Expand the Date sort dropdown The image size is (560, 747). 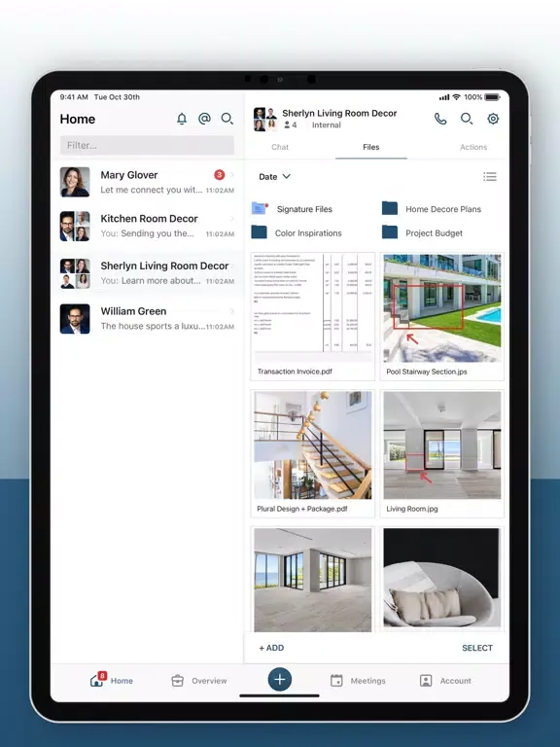[275, 176]
